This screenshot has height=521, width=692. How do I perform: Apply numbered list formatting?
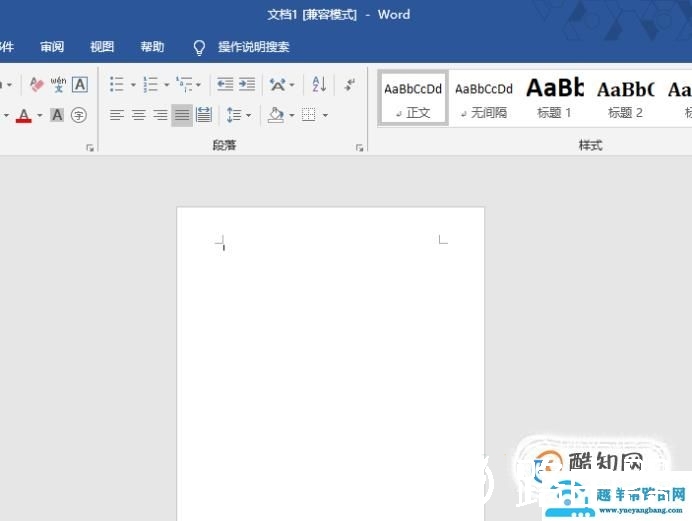pos(150,84)
